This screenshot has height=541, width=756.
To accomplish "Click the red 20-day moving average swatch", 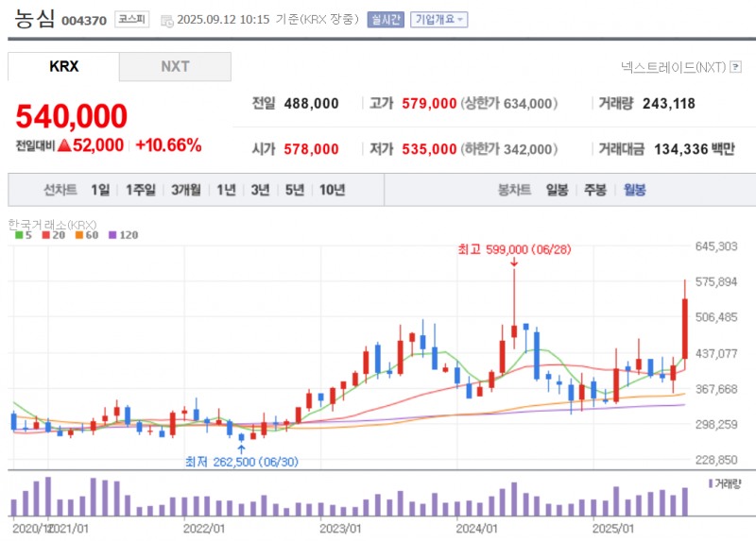I will 45,235.
